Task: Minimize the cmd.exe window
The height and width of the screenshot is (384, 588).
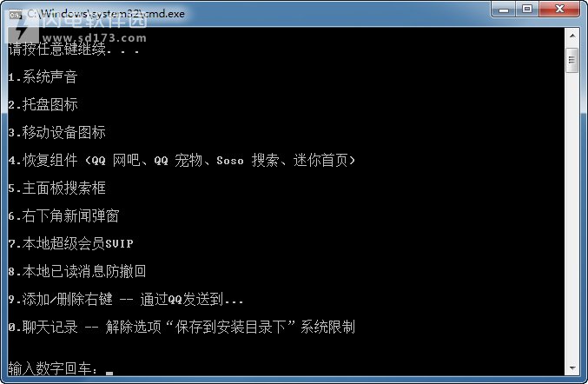Action: [503, 10]
